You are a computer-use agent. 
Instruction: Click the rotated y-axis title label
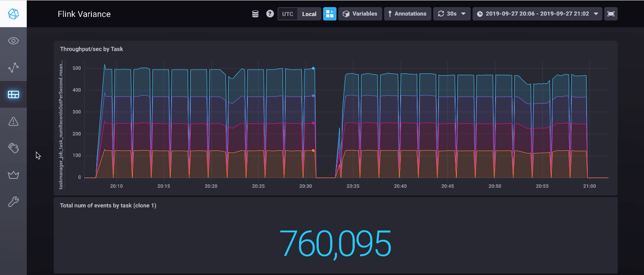62,125
